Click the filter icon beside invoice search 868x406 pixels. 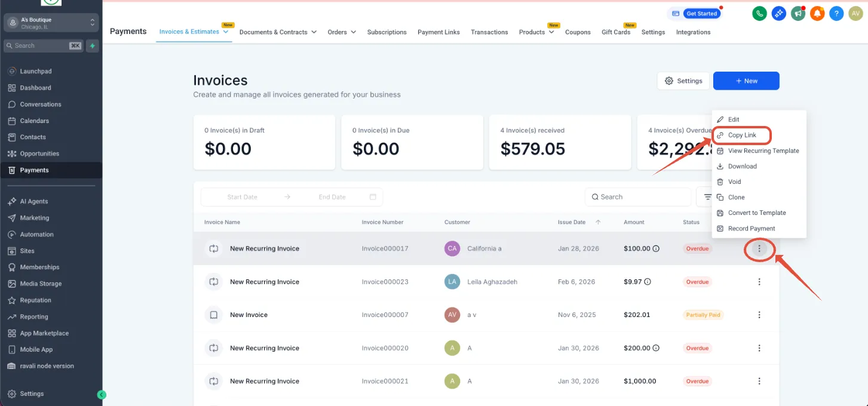point(707,197)
